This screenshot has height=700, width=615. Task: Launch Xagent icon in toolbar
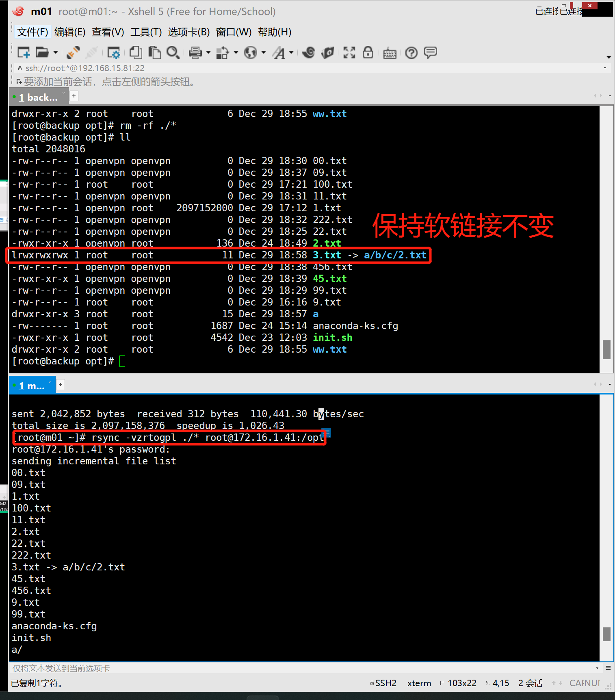point(327,52)
